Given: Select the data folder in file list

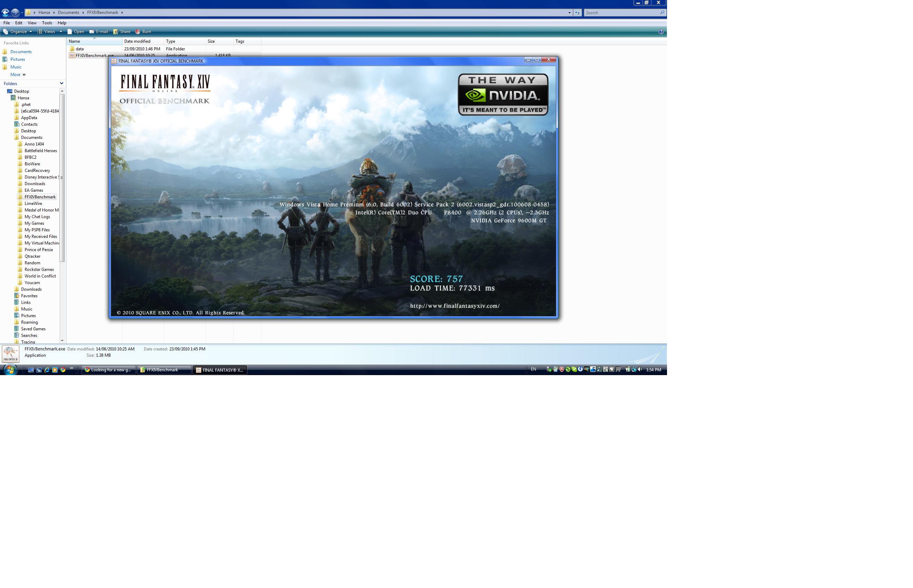Looking at the screenshot, I should tap(80, 49).
